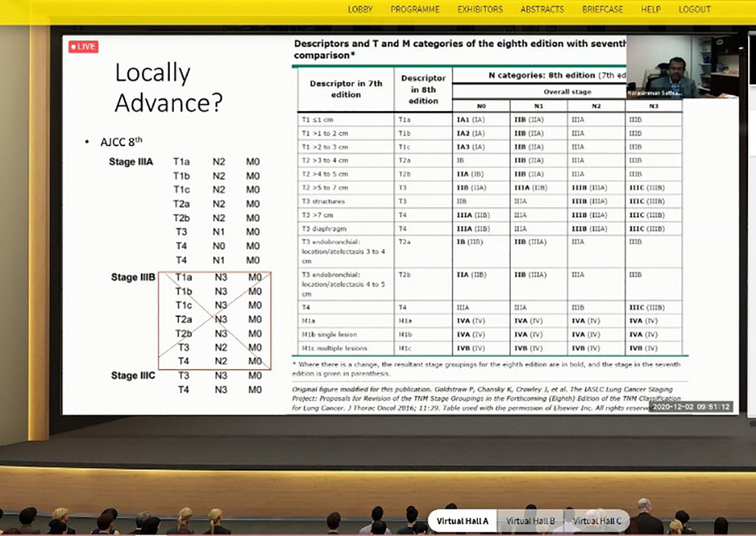
Task: View the ABSTRACTS page
Action: click(543, 9)
